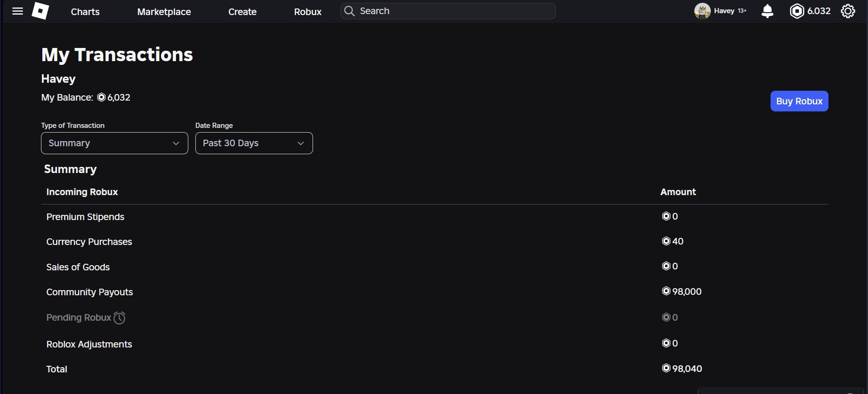Click the 40 Currency Purchases amount
This screenshot has width=868, height=394.
point(678,241)
